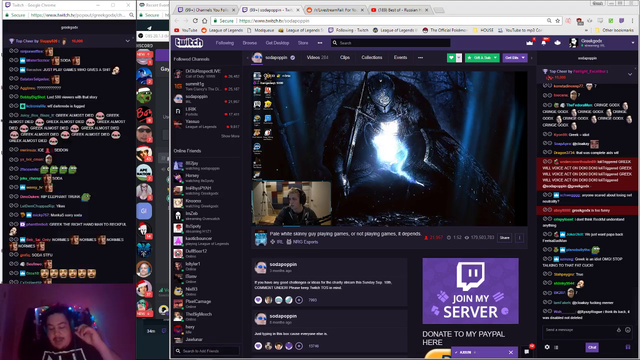Open the NRG Esports team link
This screenshot has width=640, height=360.
[x=305, y=242]
